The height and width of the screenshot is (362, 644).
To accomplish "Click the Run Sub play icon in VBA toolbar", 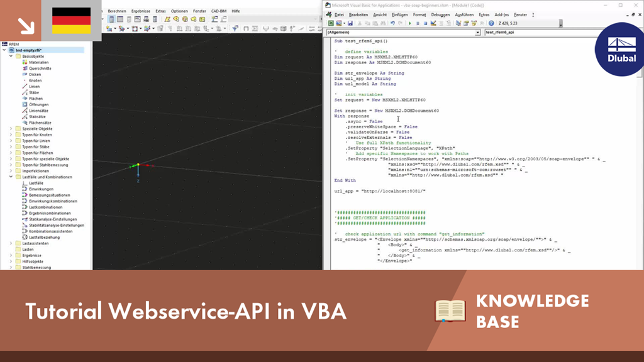I will 409,23.
